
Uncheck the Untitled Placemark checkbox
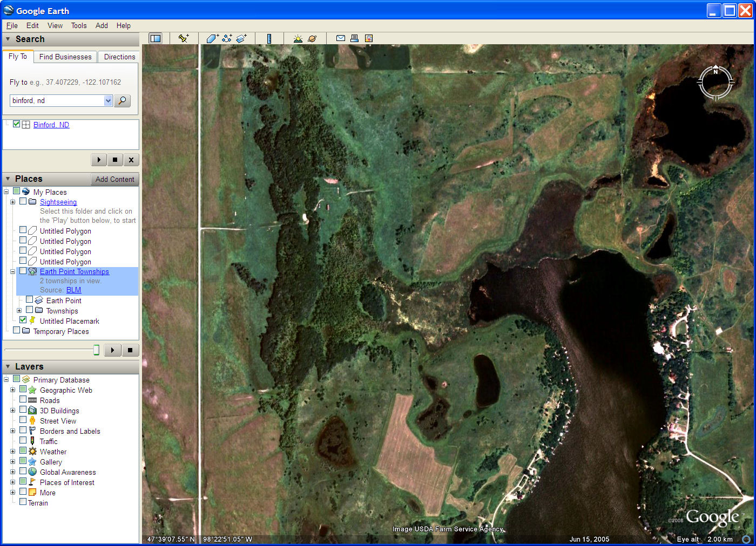(23, 320)
